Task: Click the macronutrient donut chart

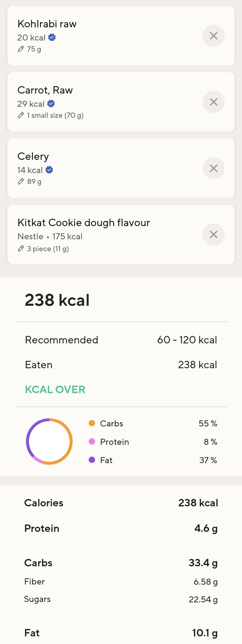Action: coord(49,441)
